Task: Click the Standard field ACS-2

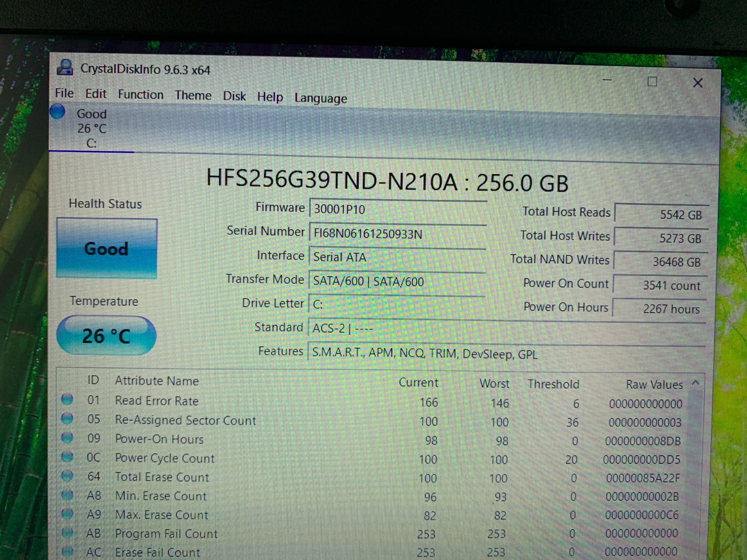Action: pos(507,329)
